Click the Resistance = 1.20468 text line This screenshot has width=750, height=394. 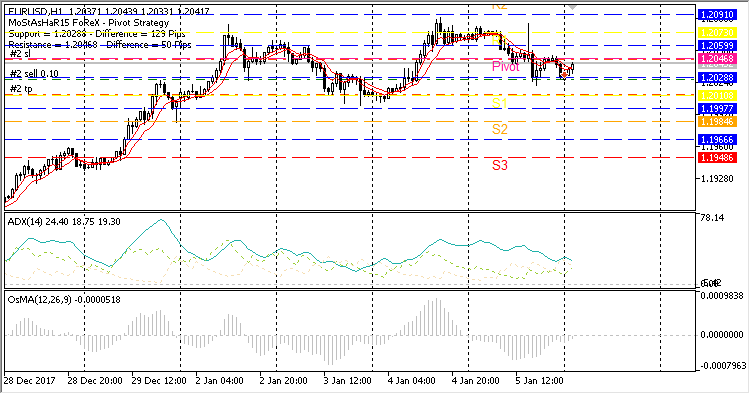coord(100,45)
